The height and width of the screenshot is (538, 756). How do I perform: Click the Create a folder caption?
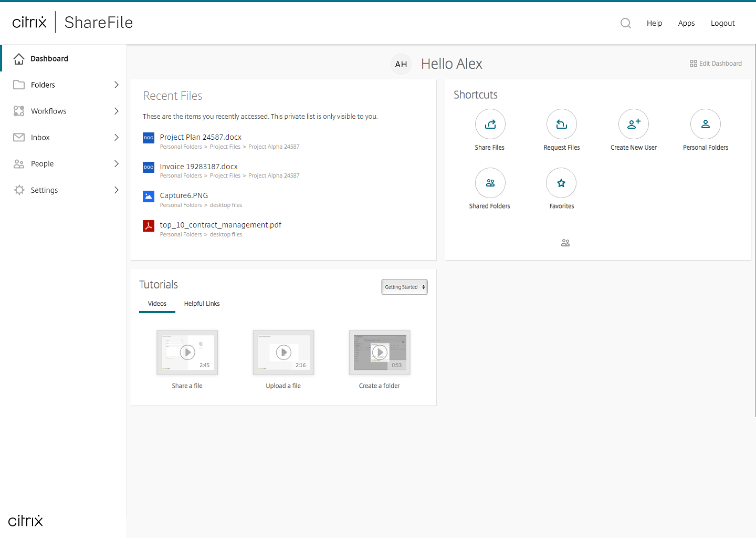pyautogui.click(x=379, y=386)
